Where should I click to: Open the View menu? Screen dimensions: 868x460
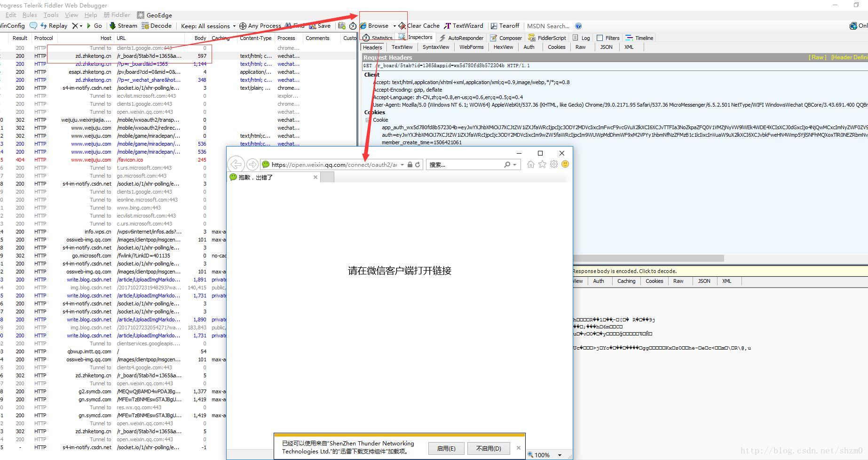[71, 15]
